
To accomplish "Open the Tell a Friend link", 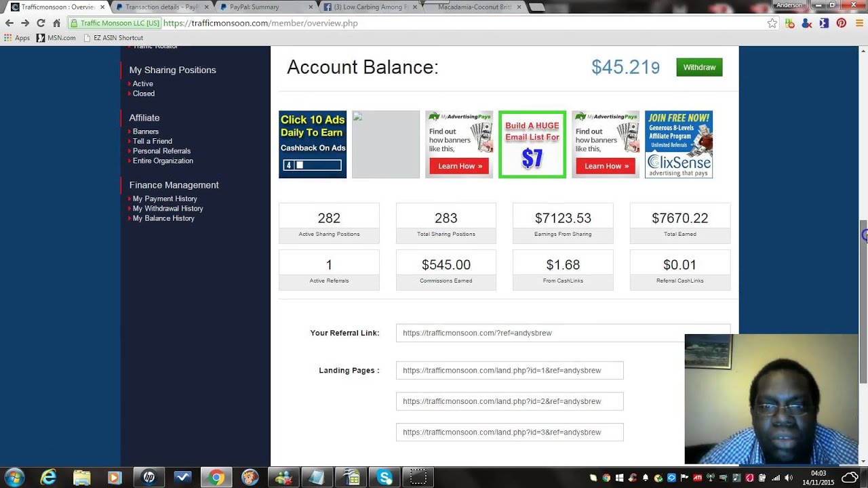I will 153,141.
